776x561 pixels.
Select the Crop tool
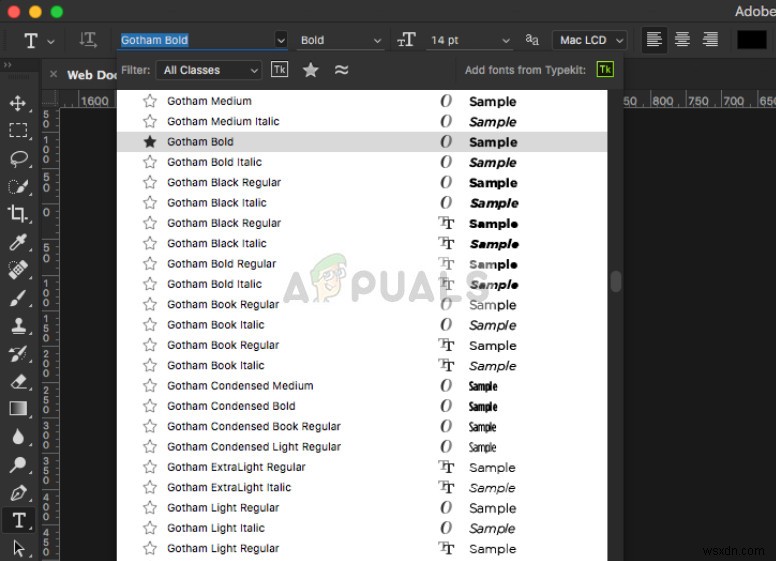click(18, 214)
